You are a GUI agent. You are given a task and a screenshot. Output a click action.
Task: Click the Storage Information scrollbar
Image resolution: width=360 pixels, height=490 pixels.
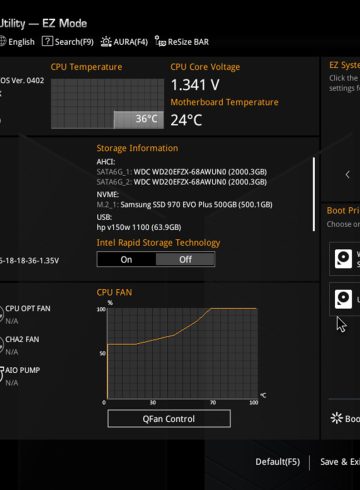pos(314,194)
